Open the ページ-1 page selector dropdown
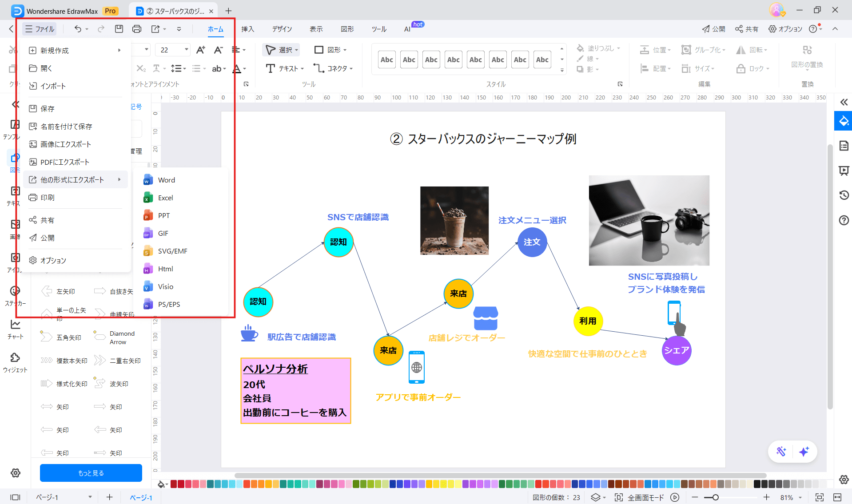 tap(90, 497)
